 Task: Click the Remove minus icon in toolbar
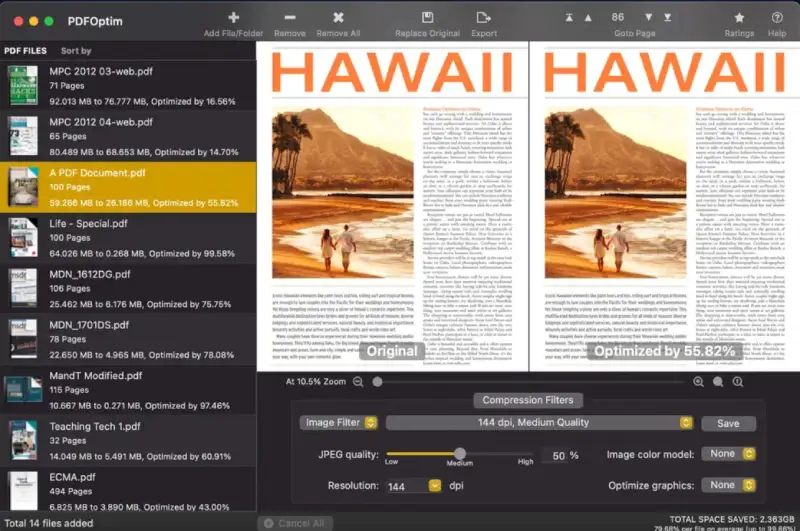coord(289,17)
